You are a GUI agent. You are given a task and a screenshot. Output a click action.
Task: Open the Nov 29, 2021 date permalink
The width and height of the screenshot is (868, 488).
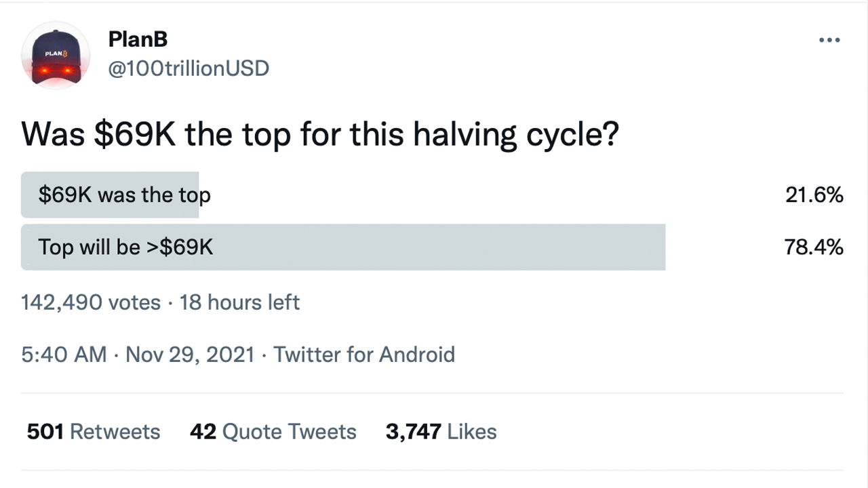(x=190, y=354)
